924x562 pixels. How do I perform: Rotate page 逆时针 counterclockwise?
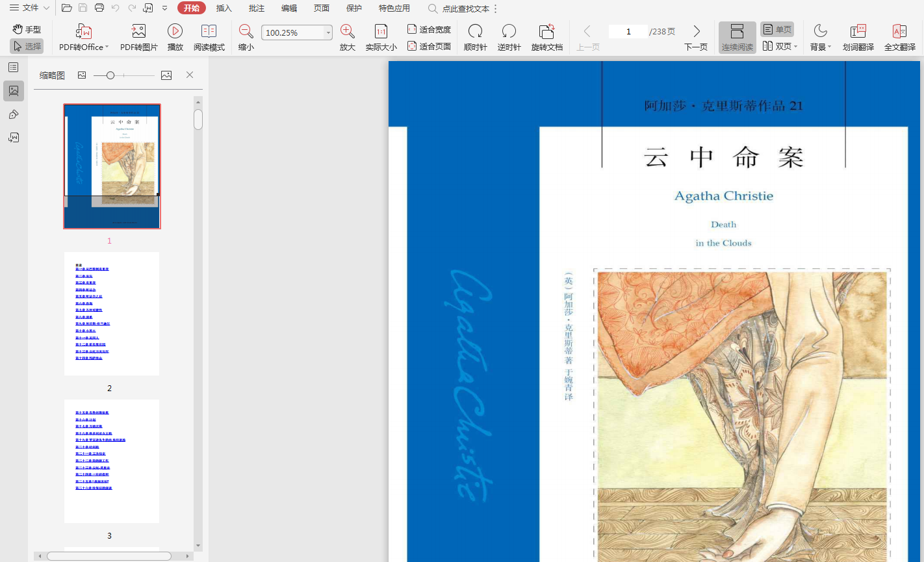pyautogui.click(x=509, y=37)
